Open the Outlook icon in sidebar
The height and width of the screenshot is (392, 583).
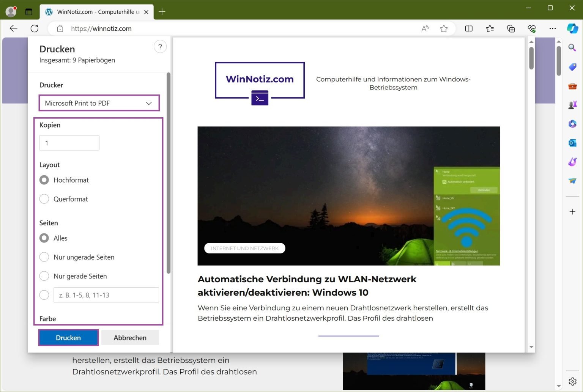pyautogui.click(x=572, y=143)
